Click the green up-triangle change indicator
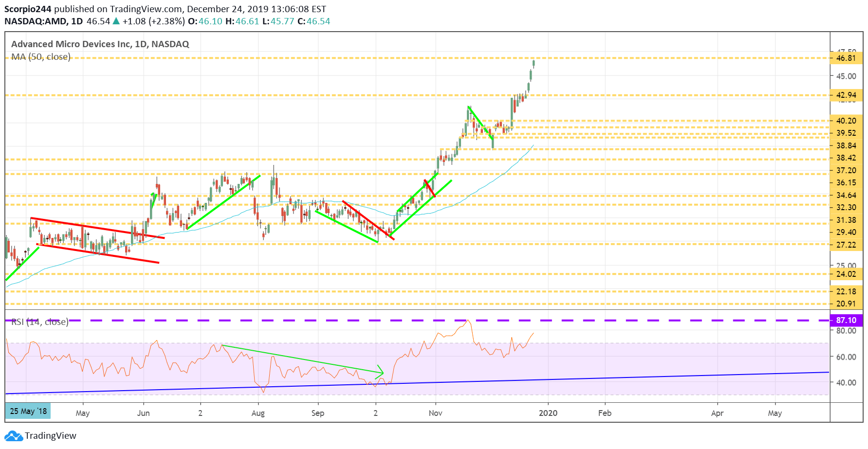The width and height of the screenshot is (868, 449). coord(116,21)
